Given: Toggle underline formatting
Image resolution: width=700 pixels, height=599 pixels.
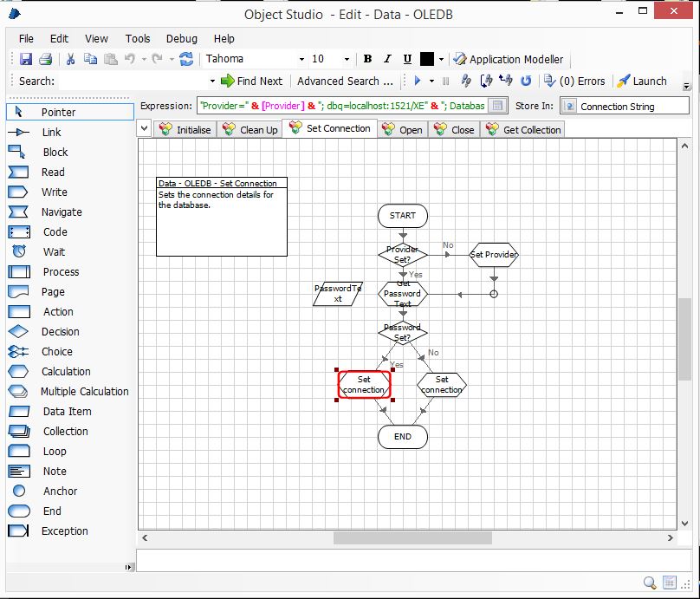Looking at the screenshot, I should point(407,60).
